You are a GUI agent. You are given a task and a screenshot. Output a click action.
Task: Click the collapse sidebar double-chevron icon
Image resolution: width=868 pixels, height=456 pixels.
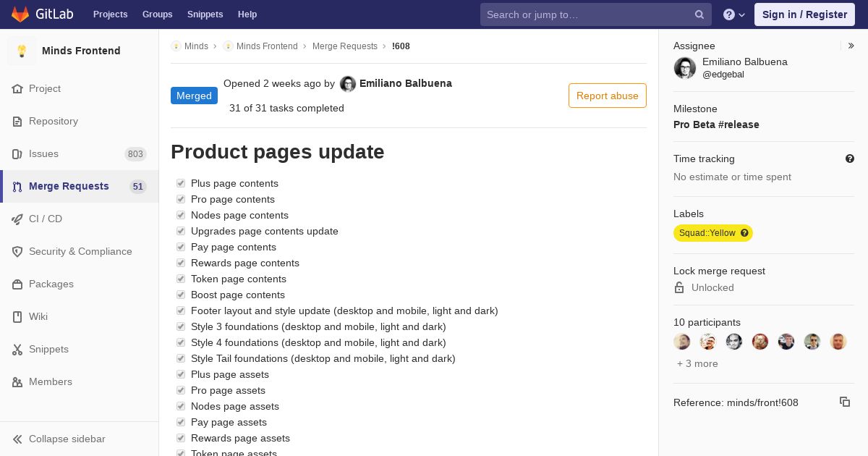point(17,439)
